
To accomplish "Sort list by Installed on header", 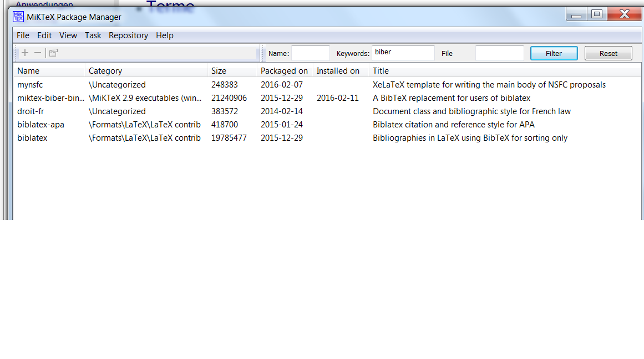I will coord(338,71).
